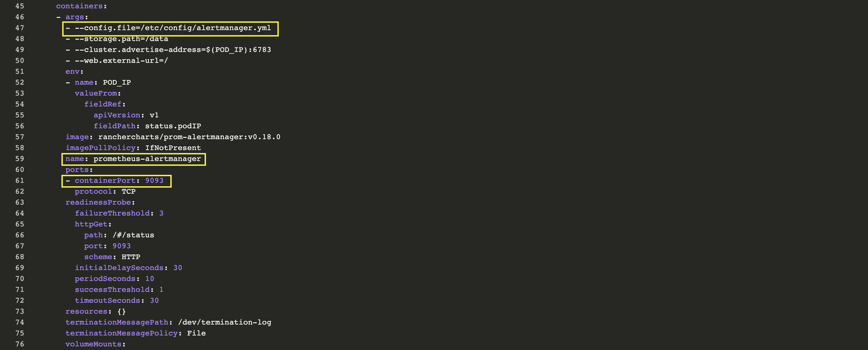This screenshot has height=350, width=868.
Task: Click the storage.path=/data argument
Action: 121,39
